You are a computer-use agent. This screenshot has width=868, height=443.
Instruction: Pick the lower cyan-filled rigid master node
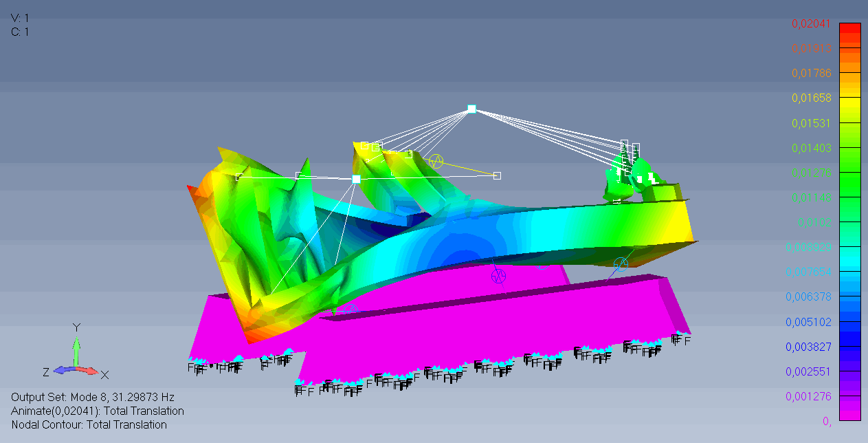356,179
